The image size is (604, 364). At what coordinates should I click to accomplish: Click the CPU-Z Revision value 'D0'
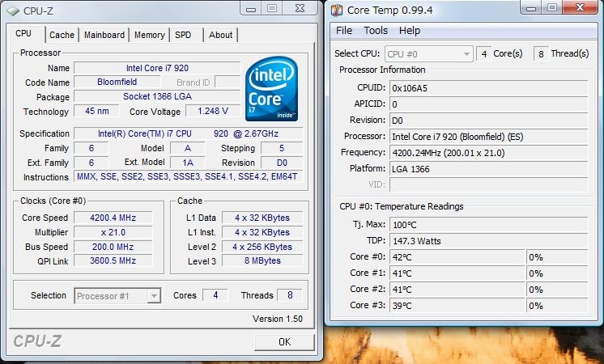(x=282, y=163)
